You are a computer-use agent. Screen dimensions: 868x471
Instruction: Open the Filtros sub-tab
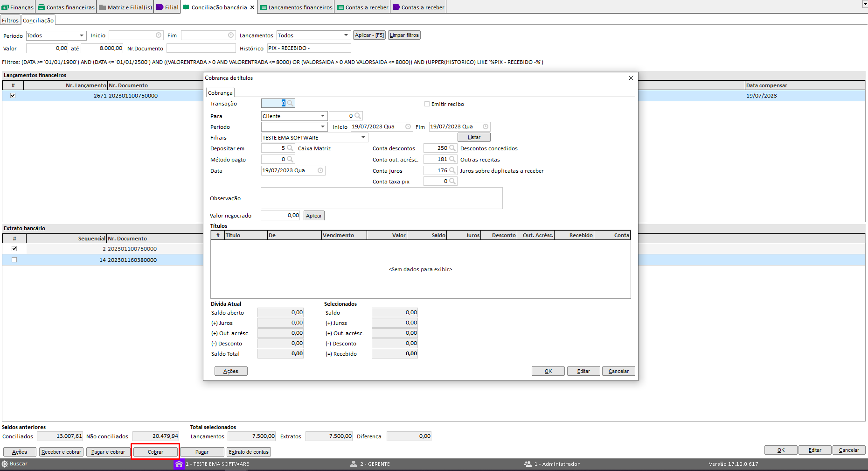pyautogui.click(x=10, y=21)
